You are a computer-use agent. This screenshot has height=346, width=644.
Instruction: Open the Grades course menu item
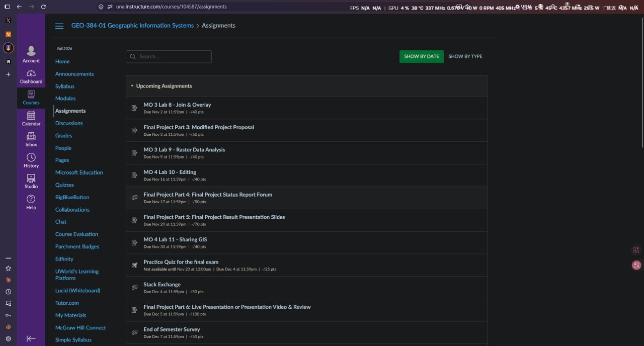click(64, 136)
